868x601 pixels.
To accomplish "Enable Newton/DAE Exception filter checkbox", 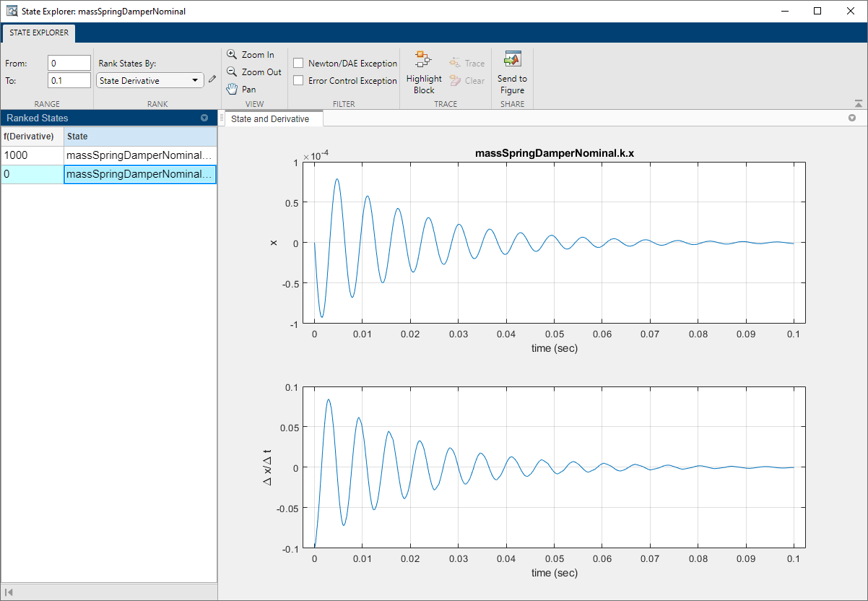I will pos(298,64).
